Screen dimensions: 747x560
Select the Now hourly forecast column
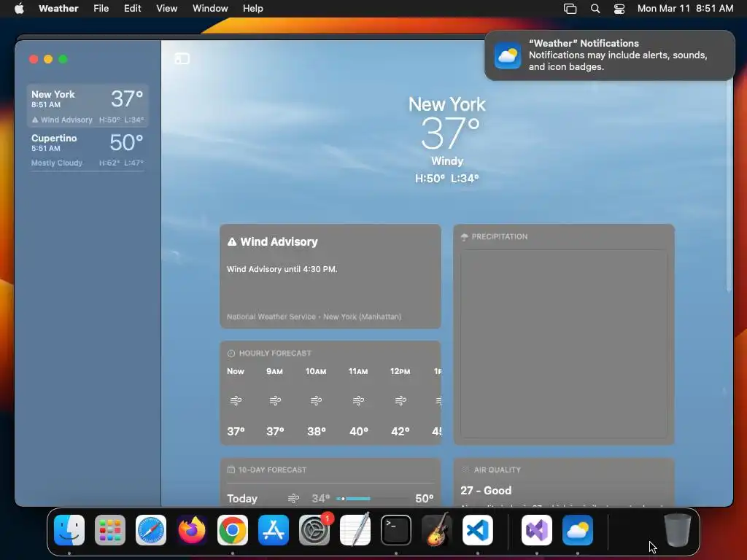[236, 401]
